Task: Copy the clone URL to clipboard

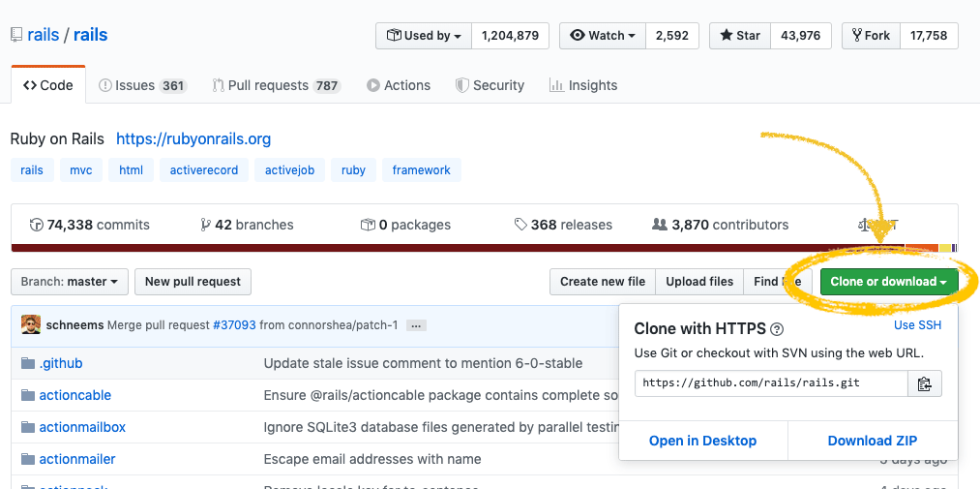Action: tap(924, 383)
